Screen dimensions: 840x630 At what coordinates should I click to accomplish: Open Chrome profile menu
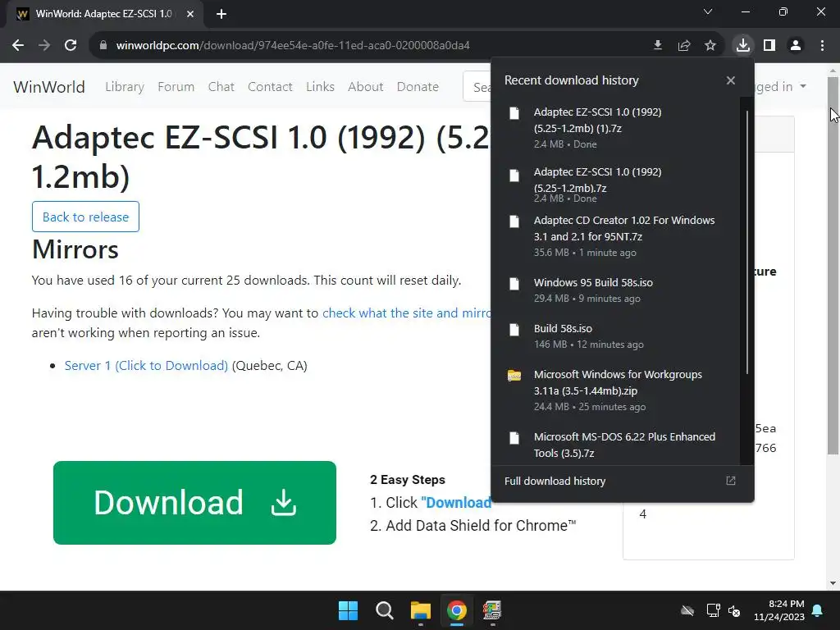click(x=796, y=46)
